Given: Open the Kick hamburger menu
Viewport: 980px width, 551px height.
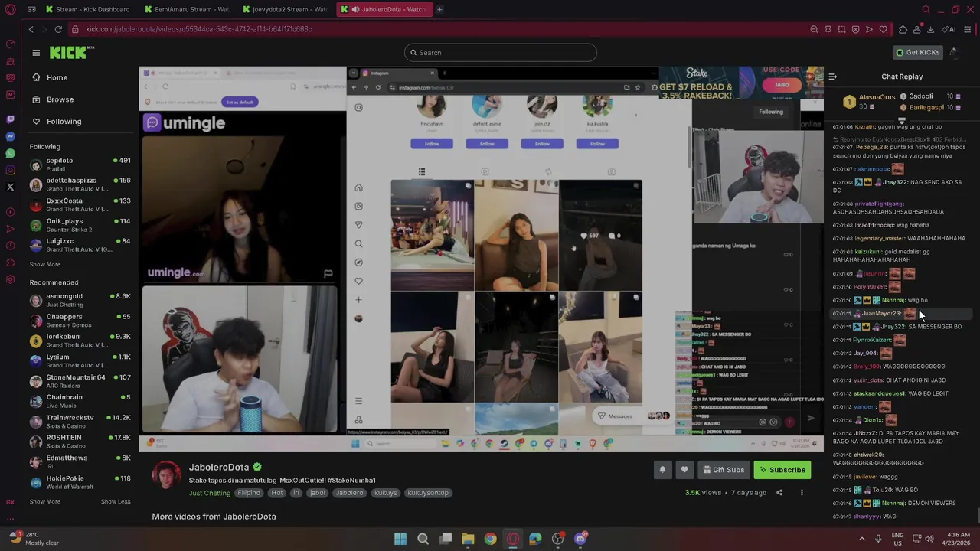Looking at the screenshot, I should tap(36, 53).
